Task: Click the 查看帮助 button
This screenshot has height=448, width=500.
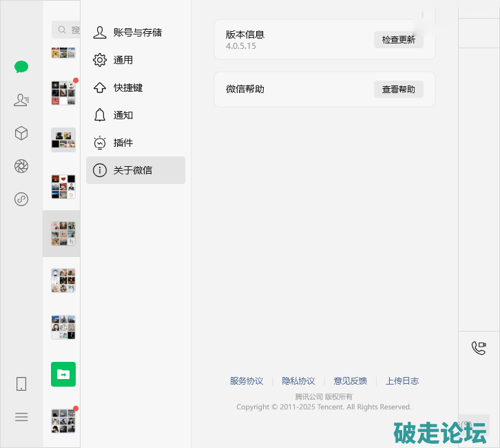Action: point(398,89)
